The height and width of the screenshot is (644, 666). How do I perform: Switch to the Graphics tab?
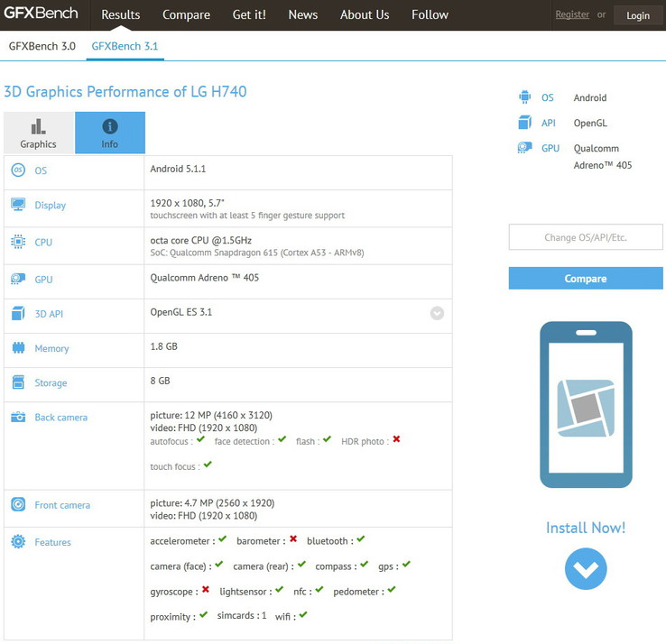click(38, 133)
